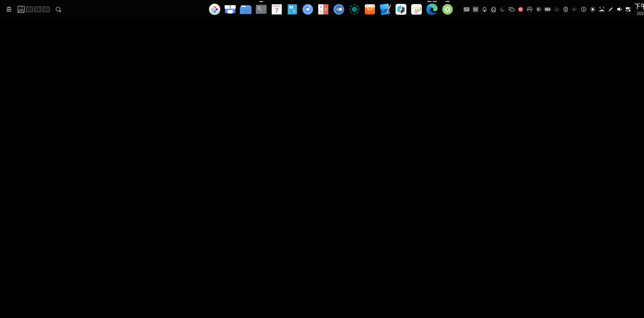The width and height of the screenshot is (644, 318).
Task: Launch the file manager folder icon
Action: click(x=246, y=9)
